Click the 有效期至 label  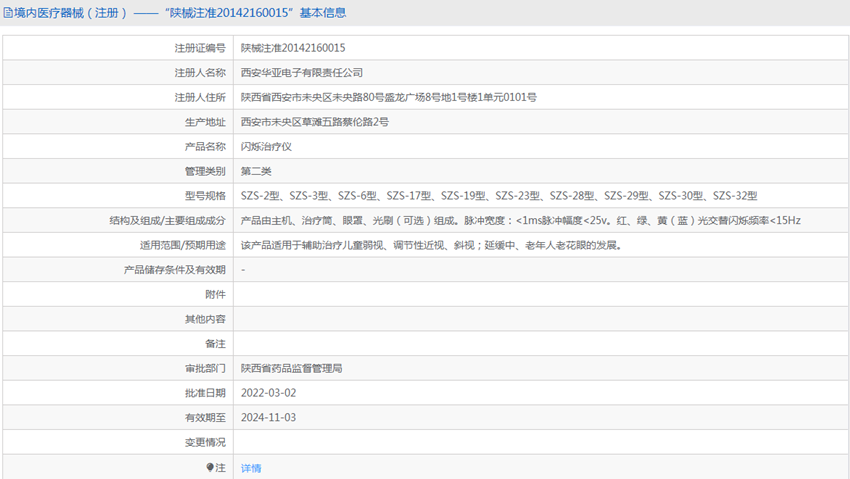205,418
